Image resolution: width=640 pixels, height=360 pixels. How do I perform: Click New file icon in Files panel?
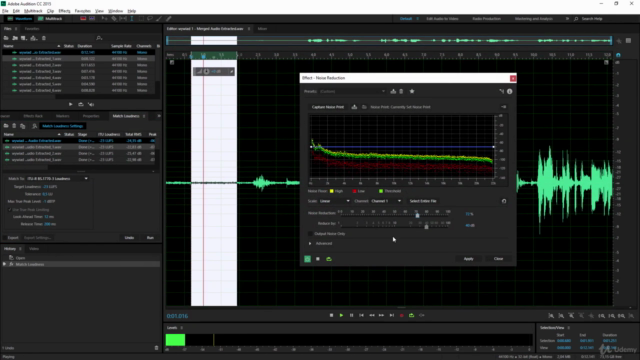click(x=24, y=38)
